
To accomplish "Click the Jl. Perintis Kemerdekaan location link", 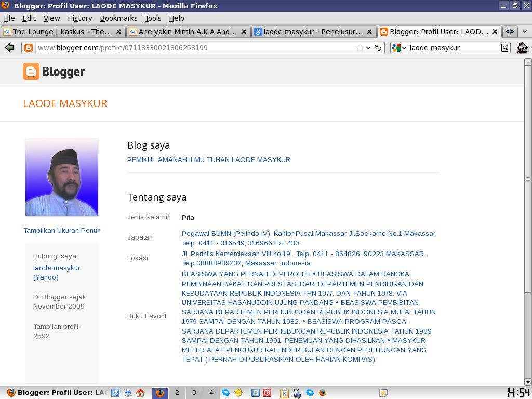I will 303,259.
